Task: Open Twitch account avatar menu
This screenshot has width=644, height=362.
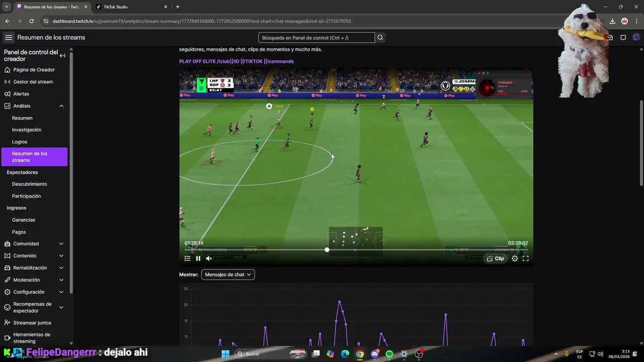Action: [x=636, y=38]
